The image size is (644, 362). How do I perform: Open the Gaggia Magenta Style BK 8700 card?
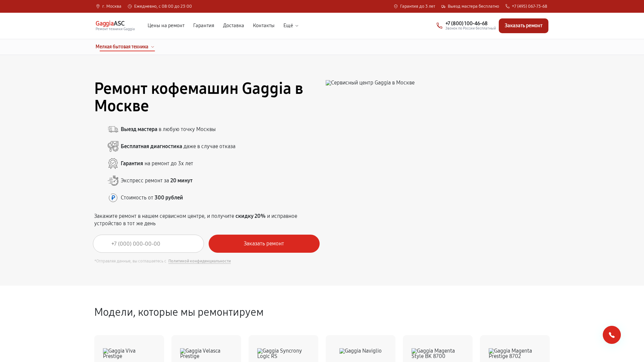point(438,349)
